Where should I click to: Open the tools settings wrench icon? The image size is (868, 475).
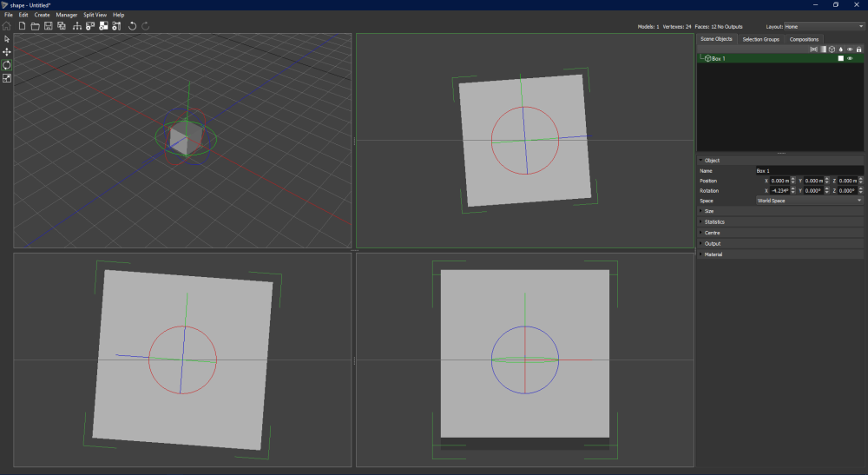[x=116, y=26]
